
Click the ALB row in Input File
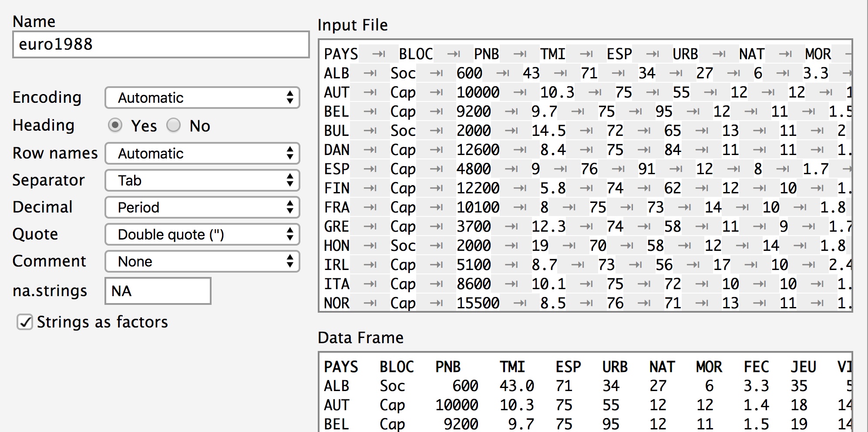(x=336, y=73)
